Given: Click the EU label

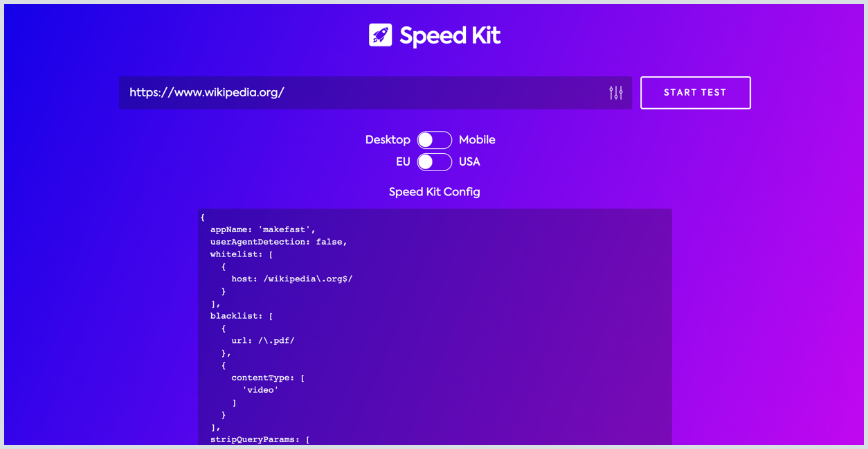Looking at the screenshot, I should (x=403, y=162).
